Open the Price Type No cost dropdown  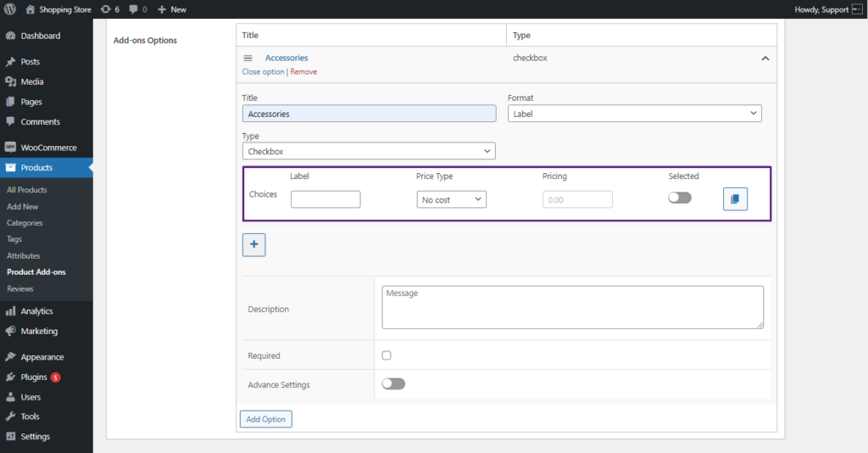tap(452, 199)
